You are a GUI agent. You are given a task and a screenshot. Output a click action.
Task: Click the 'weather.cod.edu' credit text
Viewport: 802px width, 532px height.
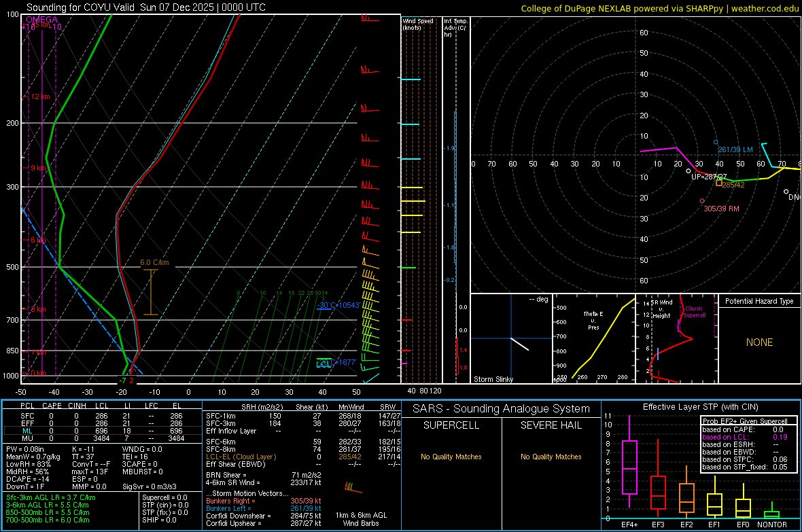[x=765, y=8]
